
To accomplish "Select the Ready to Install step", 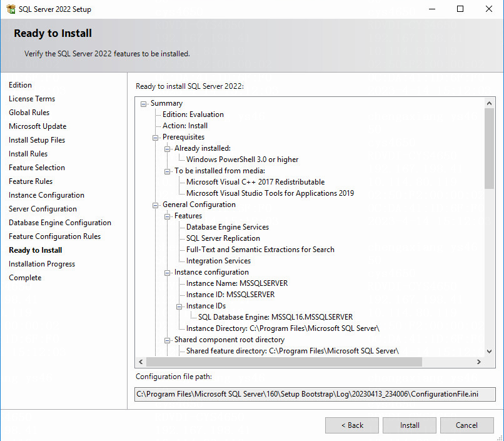I will pos(36,250).
